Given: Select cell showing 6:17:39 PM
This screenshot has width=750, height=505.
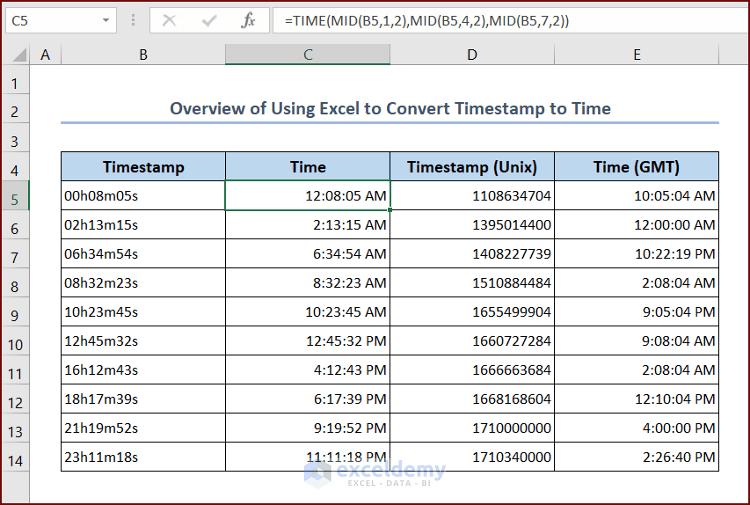Looking at the screenshot, I should 308,399.
